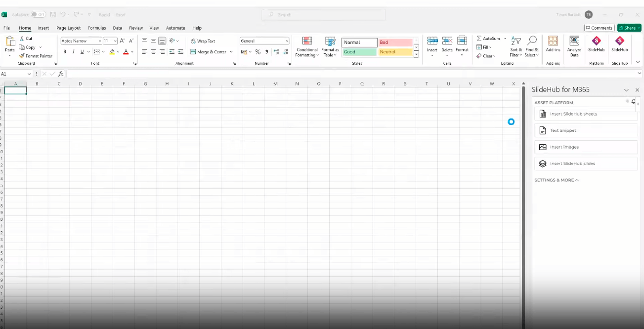This screenshot has height=329, width=644.
Task: Toggle bold formatting
Action: point(65,52)
